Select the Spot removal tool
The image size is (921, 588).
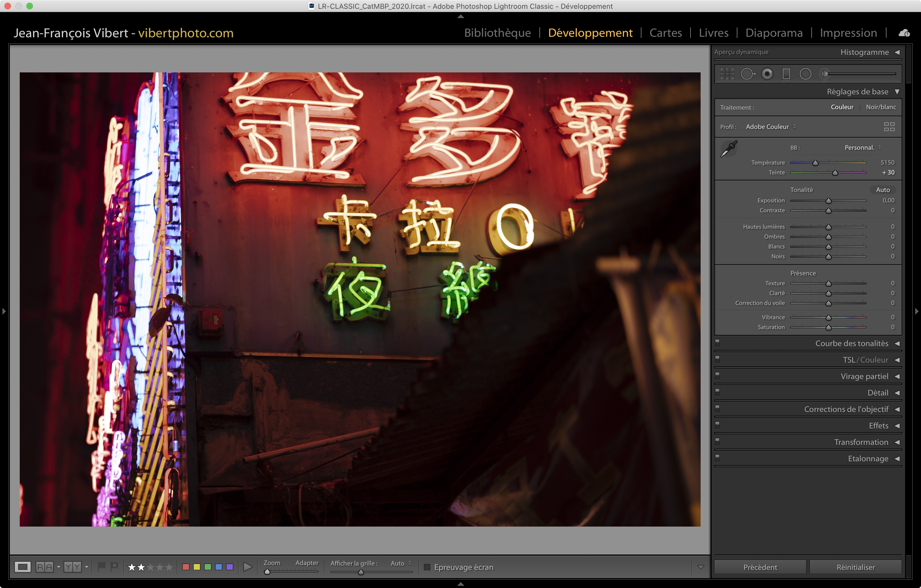click(747, 74)
